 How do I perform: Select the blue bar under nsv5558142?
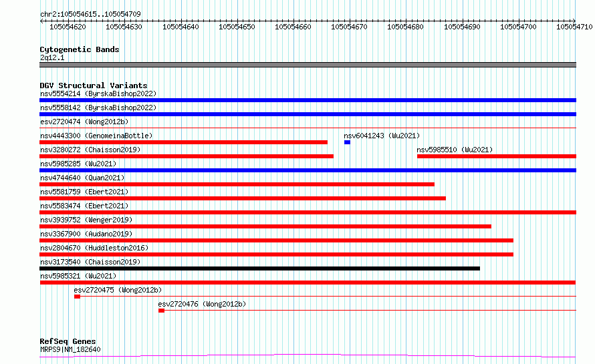308,114
